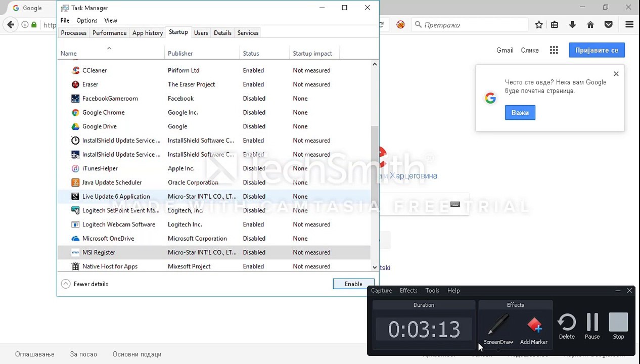Show bookmarks with the list icon
640x364 pixels.
click(555, 24)
